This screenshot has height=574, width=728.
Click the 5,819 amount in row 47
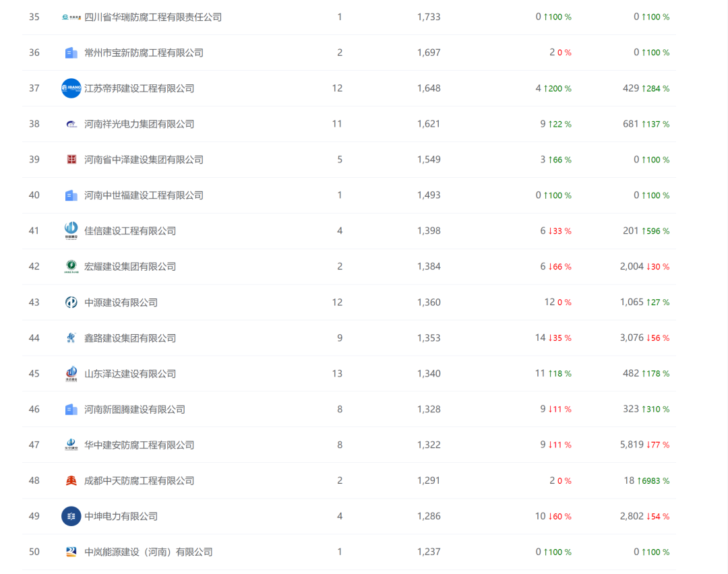(x=631, y=445)
